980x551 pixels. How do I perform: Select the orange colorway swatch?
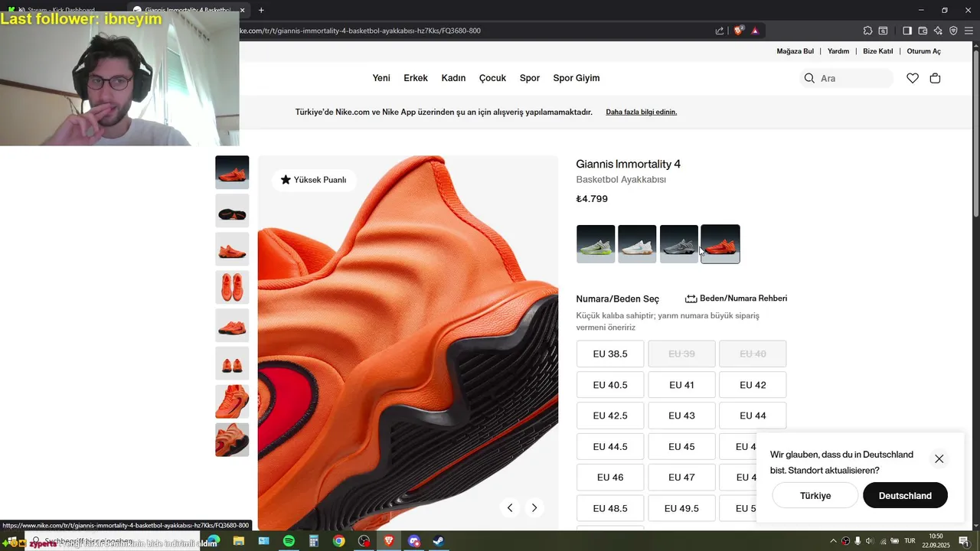(720, 244)
